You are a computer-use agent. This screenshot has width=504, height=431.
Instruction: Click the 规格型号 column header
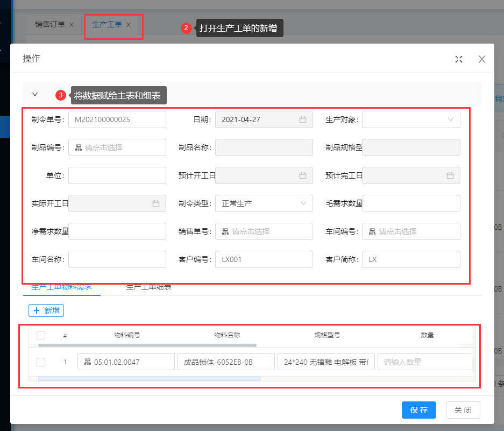(x=327, y=335)
